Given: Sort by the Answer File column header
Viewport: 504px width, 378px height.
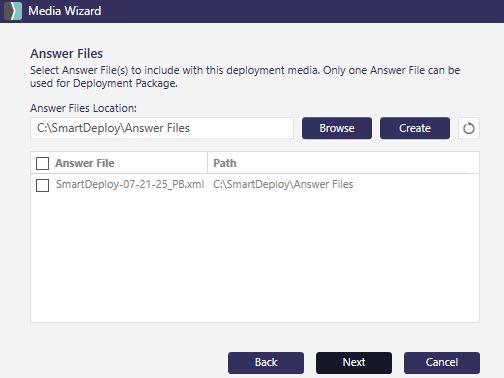Looking at the screenshot, I should click(x=85, y=163).
